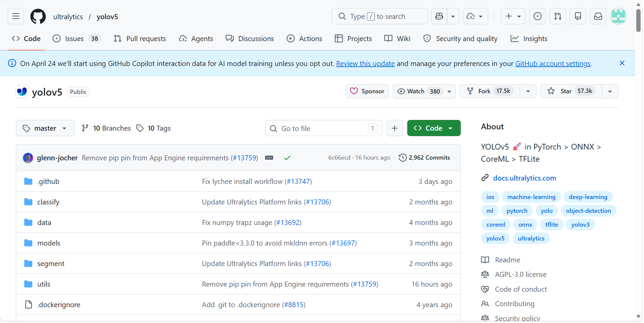Open the hamburger navigation menu

click(x=16, y=16)
